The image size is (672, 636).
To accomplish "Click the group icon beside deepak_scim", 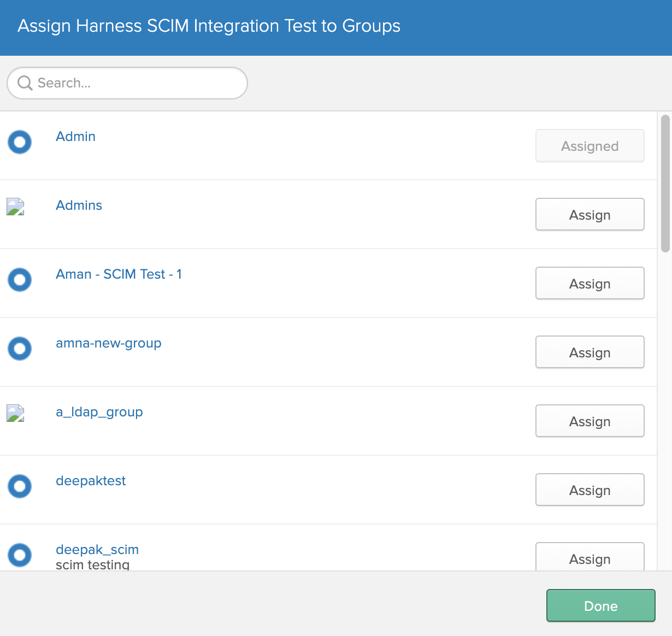I will tap(20, 555).
